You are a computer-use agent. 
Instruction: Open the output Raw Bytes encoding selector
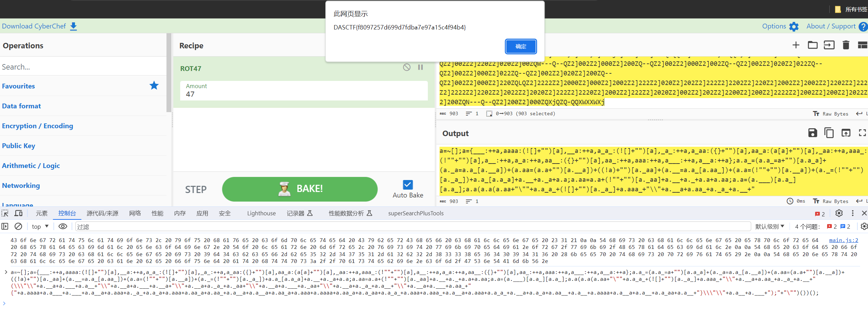tap(831, 201)
